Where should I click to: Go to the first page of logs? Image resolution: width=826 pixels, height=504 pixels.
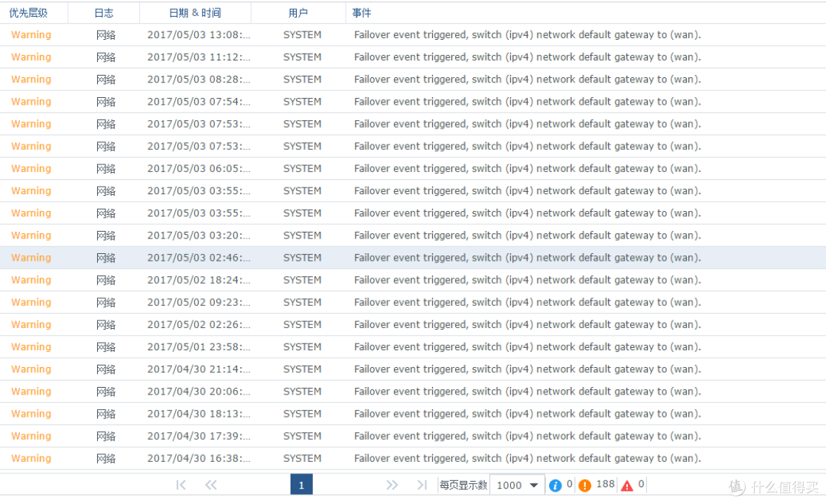click(180, 485)
